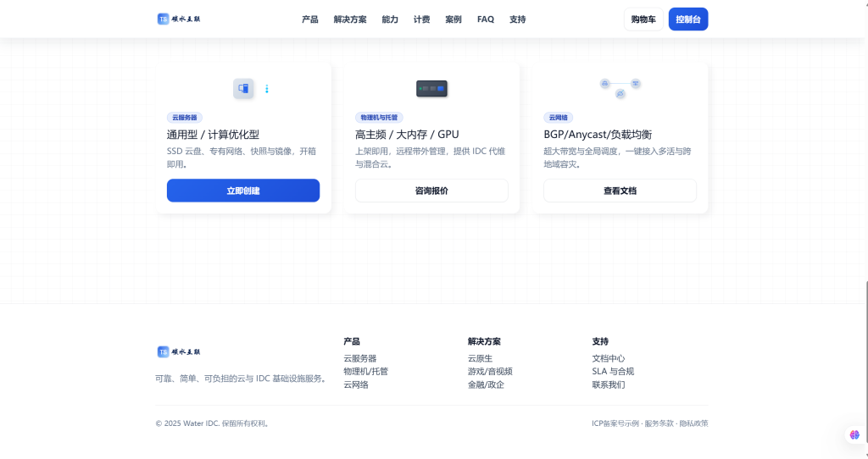Click the 通用型 / 计算优化型 card title
Screen dimensions: 868x459
pyautogui.click(x=213, y=135)
